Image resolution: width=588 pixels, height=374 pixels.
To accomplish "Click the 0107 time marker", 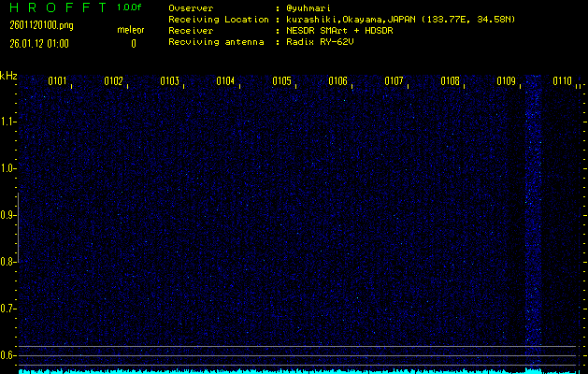I will pos(394,81).
